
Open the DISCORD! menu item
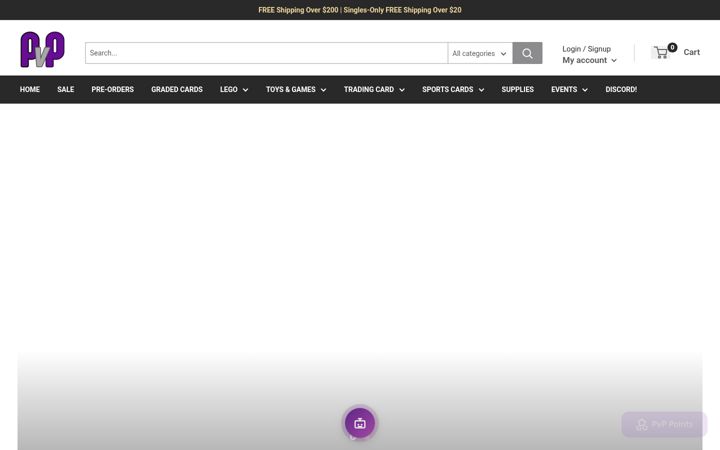coord(621,90)
